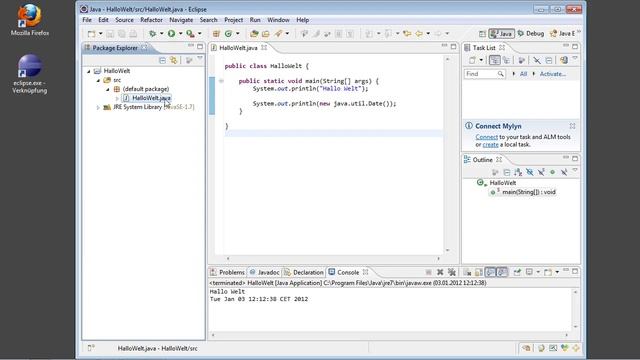This screenshot has width=640, height=360.
Task: Click Remove All Terminated Launches icon
Action: point(451,272)
